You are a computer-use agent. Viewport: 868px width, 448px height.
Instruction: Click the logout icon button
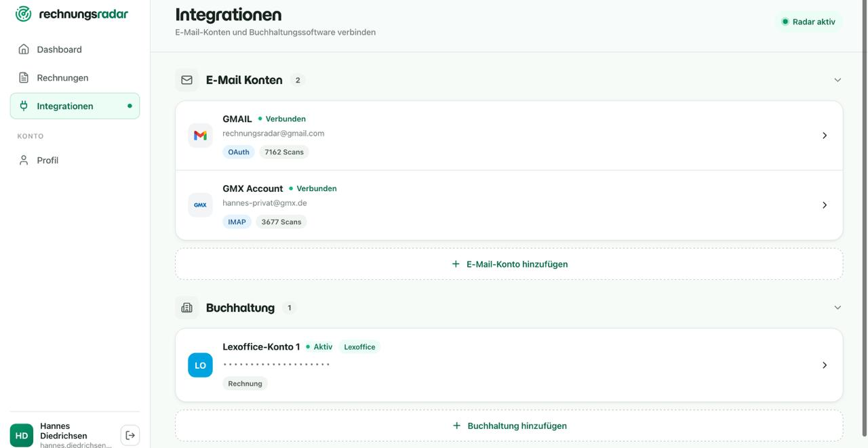click(130, 435)
